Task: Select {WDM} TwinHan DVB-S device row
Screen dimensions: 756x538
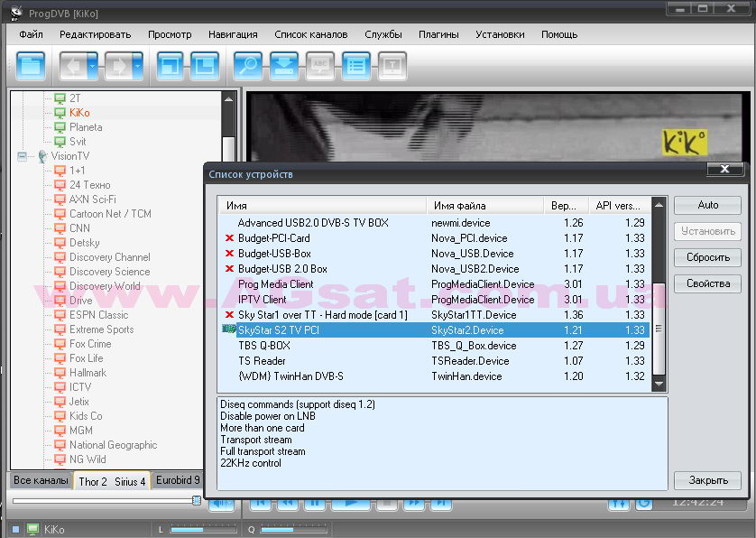Action: tap(434, 376)
